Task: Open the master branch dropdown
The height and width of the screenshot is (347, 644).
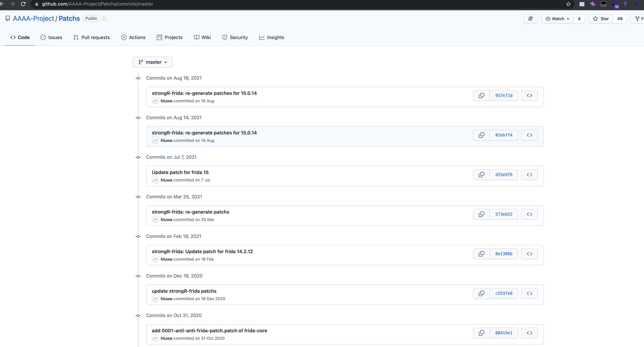Action: [153, 62]
